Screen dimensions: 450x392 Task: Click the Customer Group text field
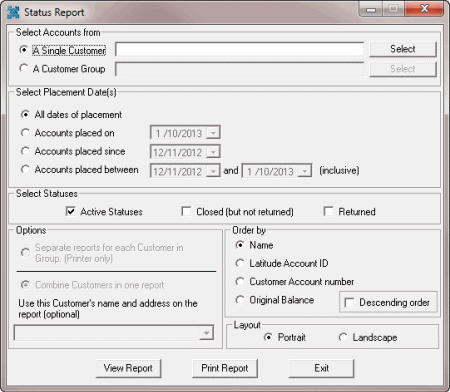click(239, 69)
